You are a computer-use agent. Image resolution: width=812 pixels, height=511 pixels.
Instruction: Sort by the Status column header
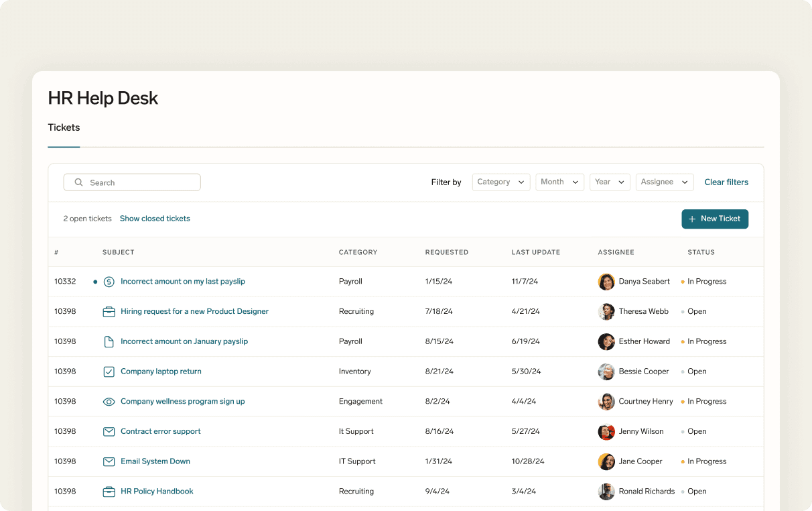[701, 252]
